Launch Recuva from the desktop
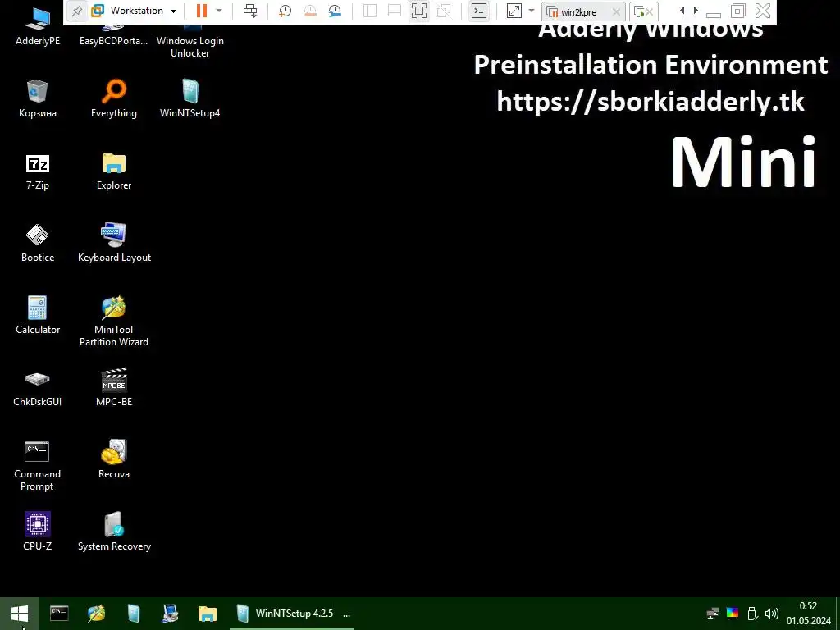The image size is (840, 630). (113, 459)
